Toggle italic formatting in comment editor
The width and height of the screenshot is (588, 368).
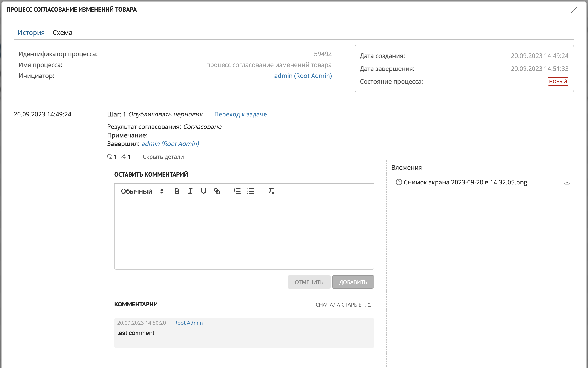tap(190, 191)
